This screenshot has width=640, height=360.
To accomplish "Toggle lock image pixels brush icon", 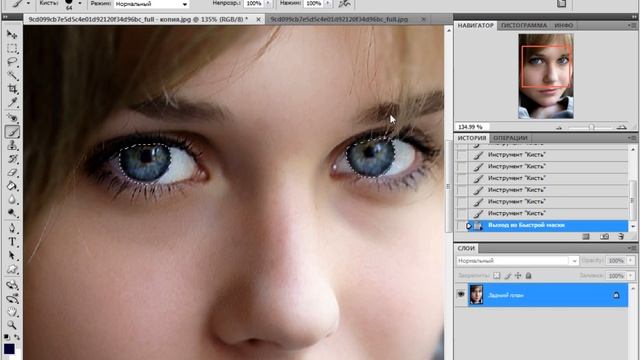I will pos(507,276).
